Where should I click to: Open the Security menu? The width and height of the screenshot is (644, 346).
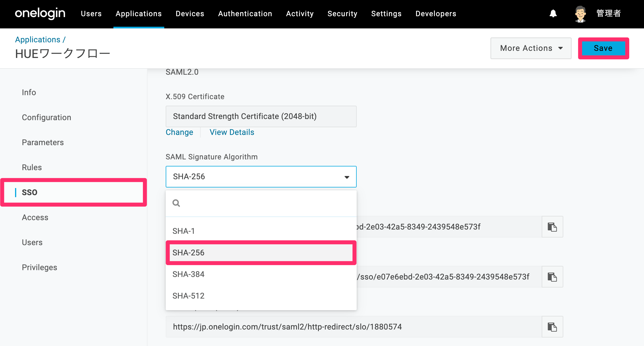pos(342,14)
